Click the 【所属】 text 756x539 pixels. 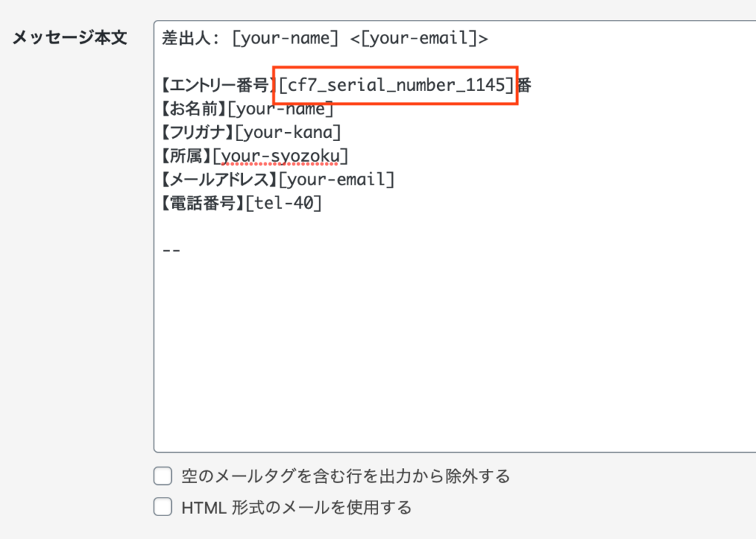coord(186,156)
